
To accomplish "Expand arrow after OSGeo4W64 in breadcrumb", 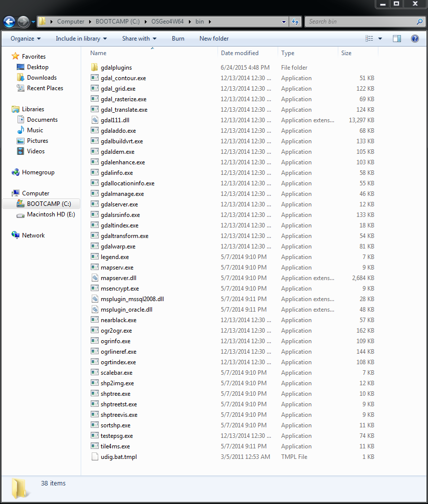I will pos(189,22).
